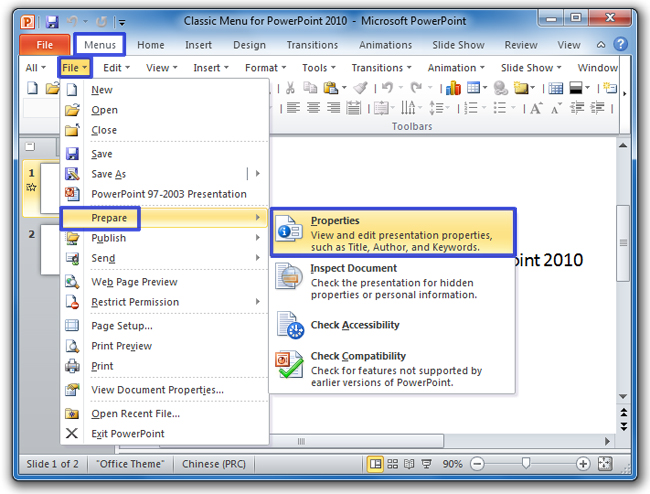Select slide 2 thumbnail in slide panel
This screenshot has height=494, width=650.
pyautogui.click(x=50, y=250)
